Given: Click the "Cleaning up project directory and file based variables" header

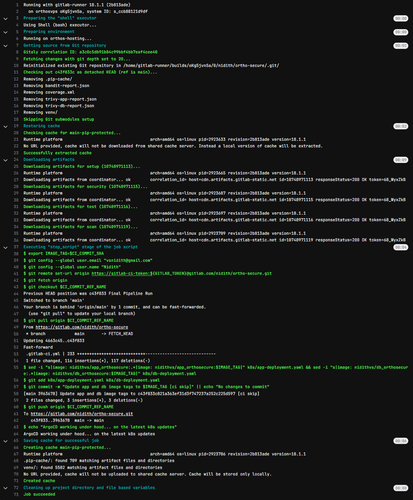Looking at the screenshot, I should point(89,488).
